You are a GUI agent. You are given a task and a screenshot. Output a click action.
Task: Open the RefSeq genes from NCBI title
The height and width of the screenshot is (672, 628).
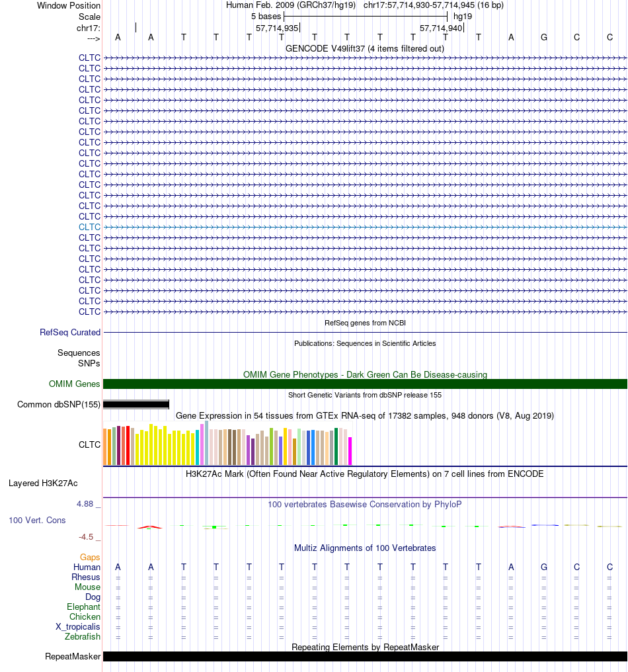tap(365, 323)
